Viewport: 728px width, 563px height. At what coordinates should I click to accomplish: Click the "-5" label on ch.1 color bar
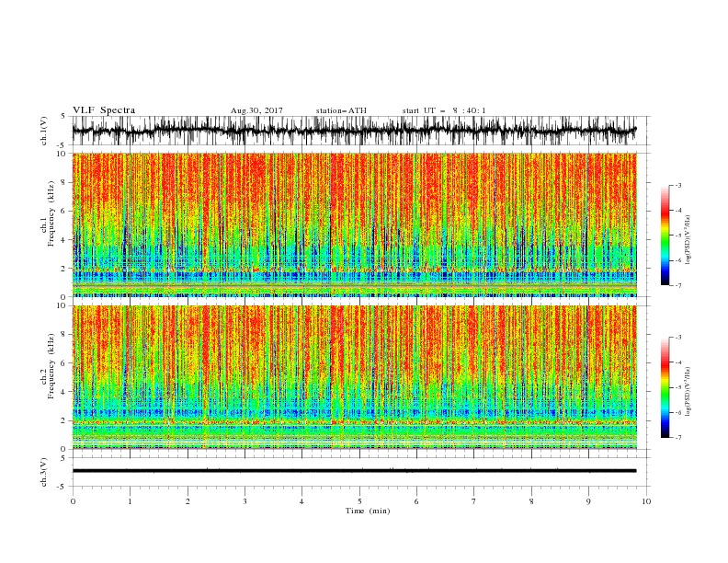(678, 236)
